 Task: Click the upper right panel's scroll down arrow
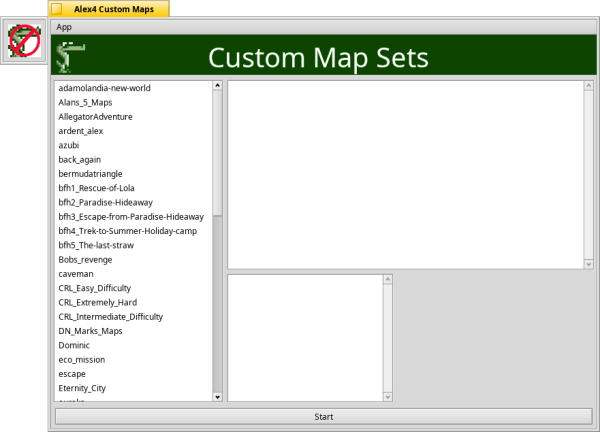[589, 263]
